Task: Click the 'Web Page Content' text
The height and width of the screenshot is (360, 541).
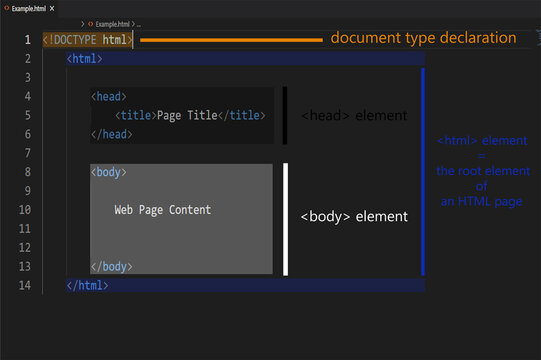Action: point(163,210)
